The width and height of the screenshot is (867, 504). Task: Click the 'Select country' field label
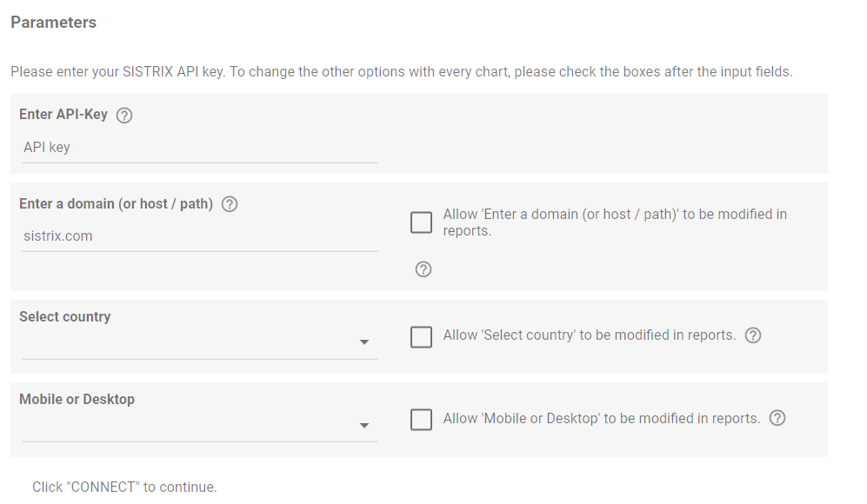pyautogui.click(x=64, y=316)
